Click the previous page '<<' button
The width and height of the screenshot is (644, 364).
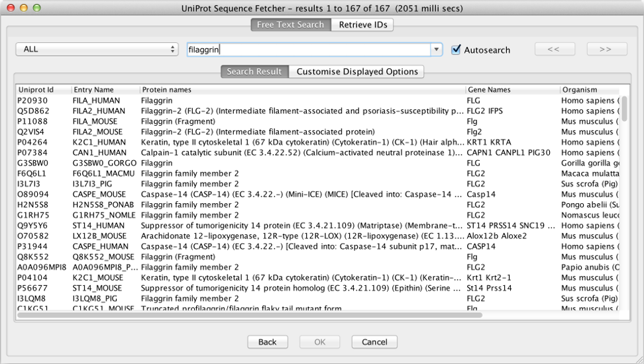pos(553,50)
